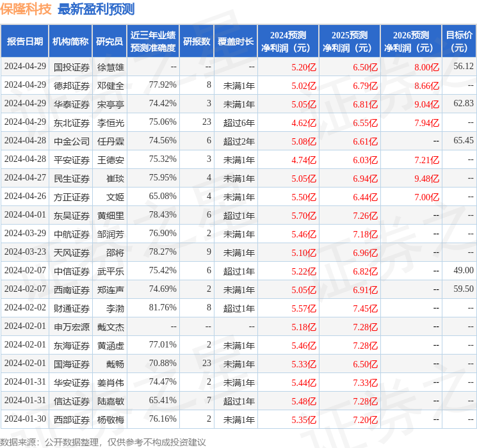Click the 覆盖时长 column header

point(236,41)
